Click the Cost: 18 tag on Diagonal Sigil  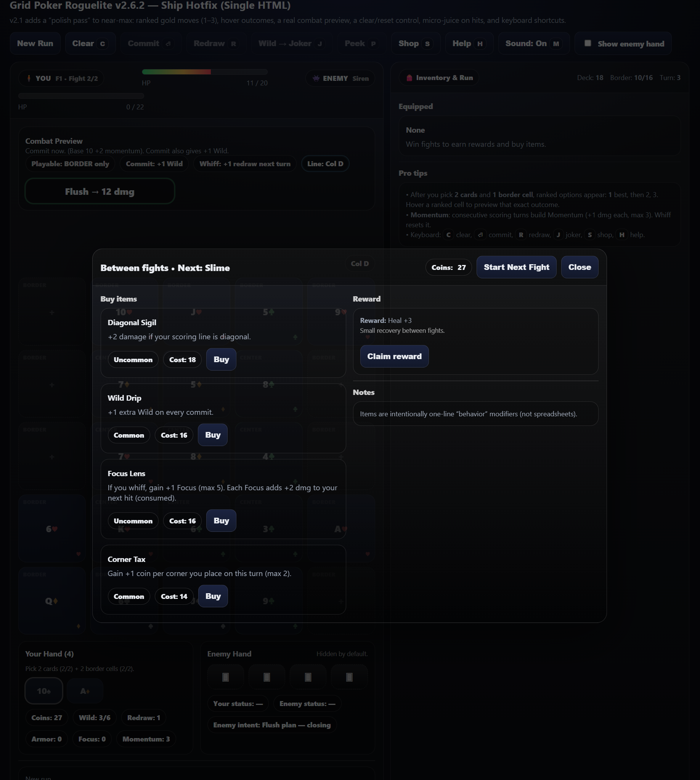point(182,360)
